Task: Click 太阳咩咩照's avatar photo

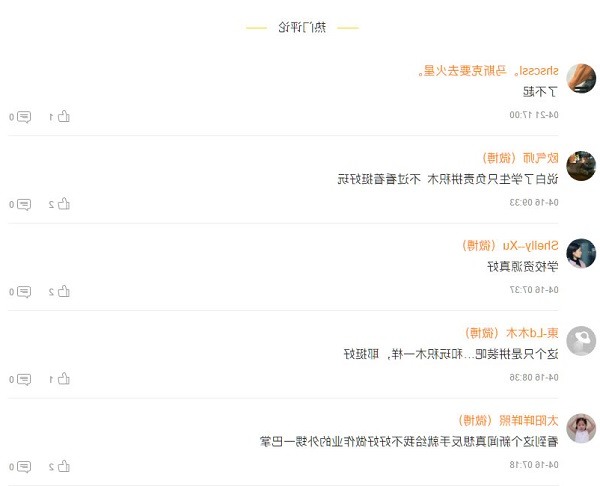Action: (581, 429)
